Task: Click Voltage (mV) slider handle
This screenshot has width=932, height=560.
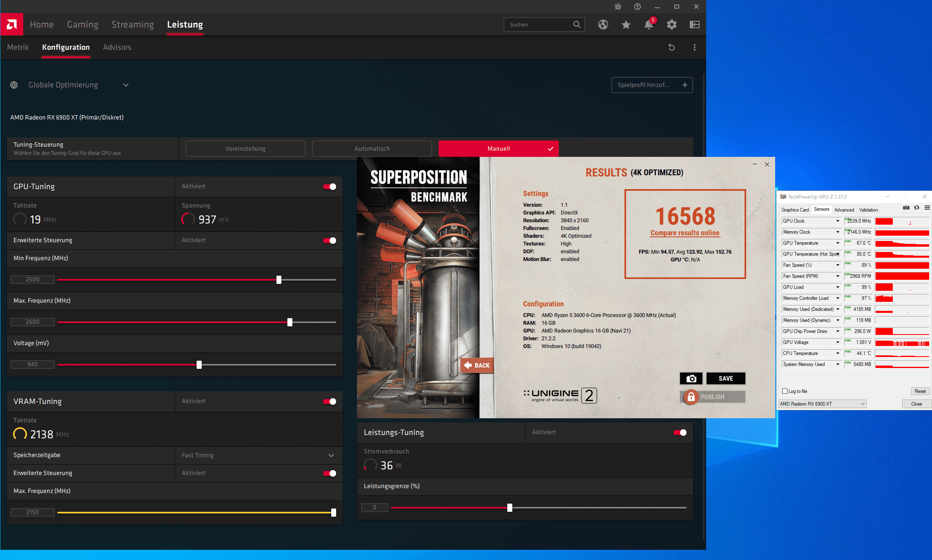Action: point(199,365)
